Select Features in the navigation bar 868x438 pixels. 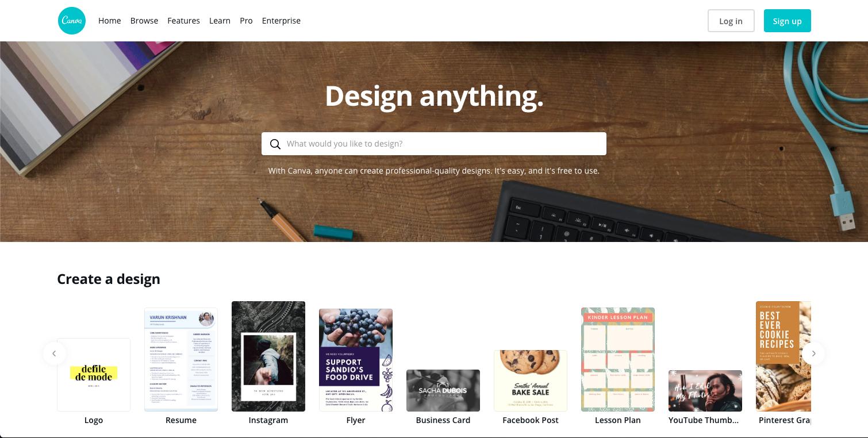[183, 21]
